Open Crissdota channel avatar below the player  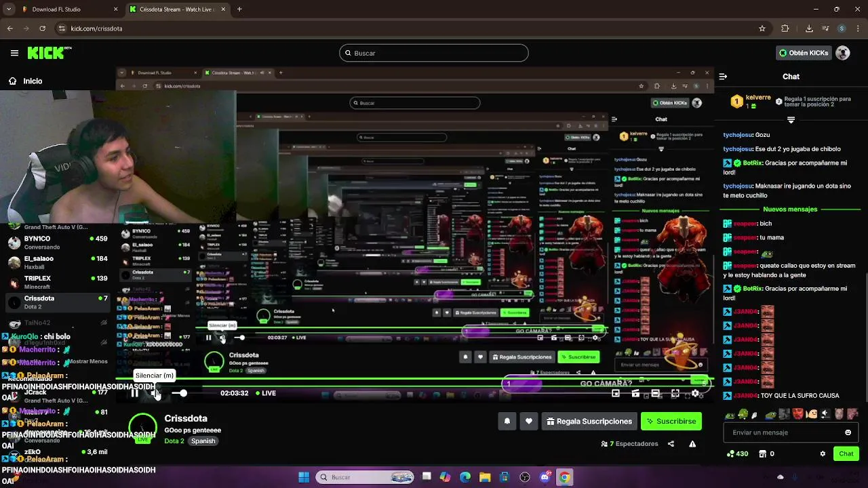point(142,427)
